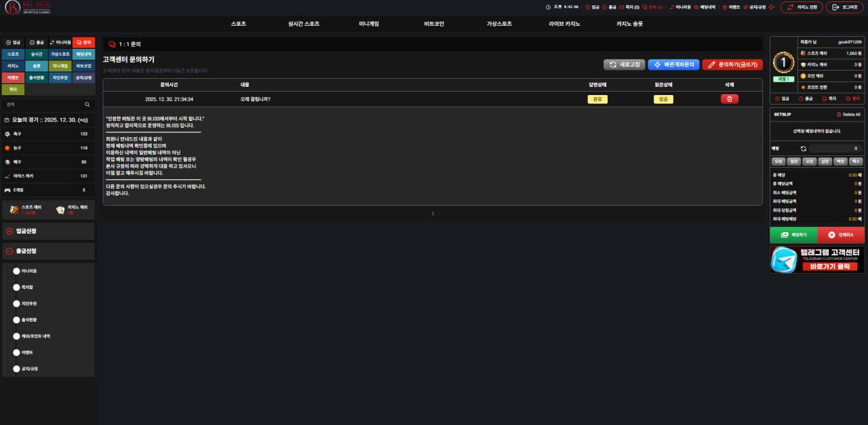Click the Telegram customer center banner
This screenshot has width=868, height=425.
click(817, 259)
